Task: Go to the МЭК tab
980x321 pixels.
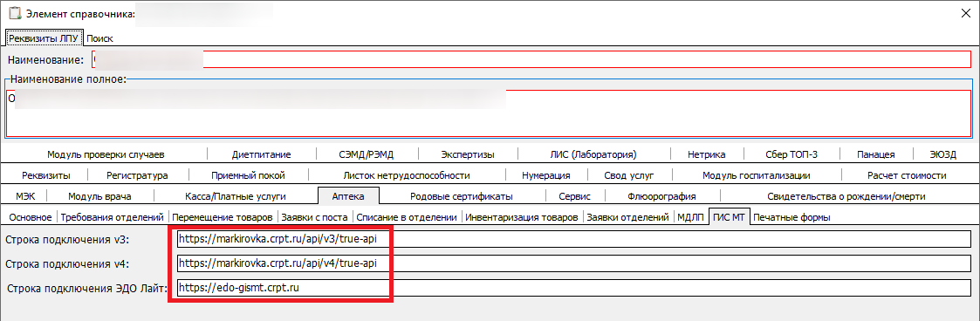Action: (x=25, y=196)
